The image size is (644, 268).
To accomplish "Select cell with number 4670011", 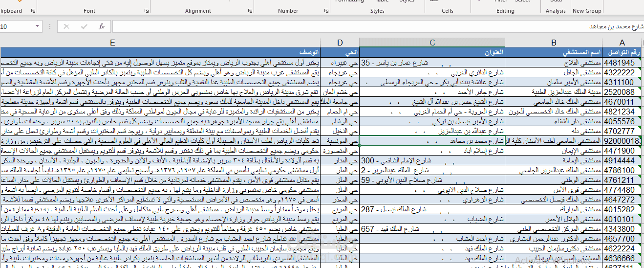I will coord(622,102).
